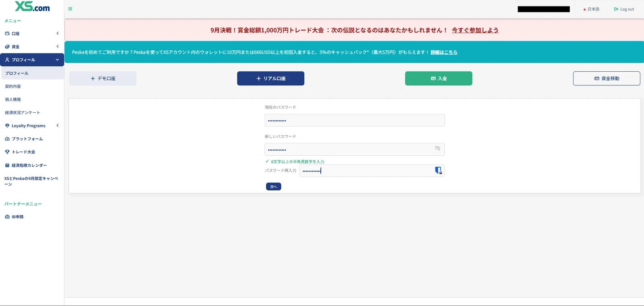The image size is (644, 306).
Task: Open XSとPeskaの9月限定キャンペーン menu item
Action: tap(31, 181)
